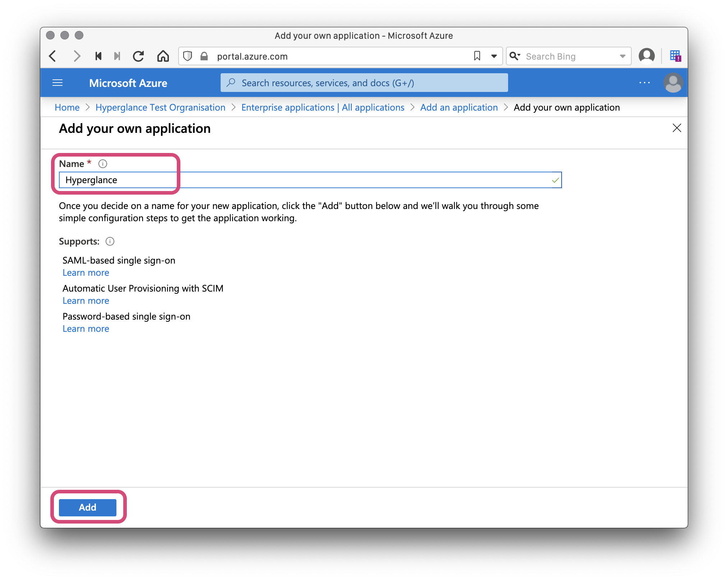This screenshot has height=581, width=728.
Task: Click the ellipsis options icon in the top bar
Action: 644,83
